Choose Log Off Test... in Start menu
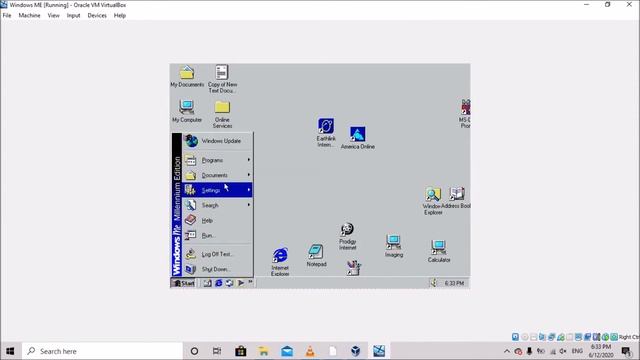 click(x=218, y=254)
